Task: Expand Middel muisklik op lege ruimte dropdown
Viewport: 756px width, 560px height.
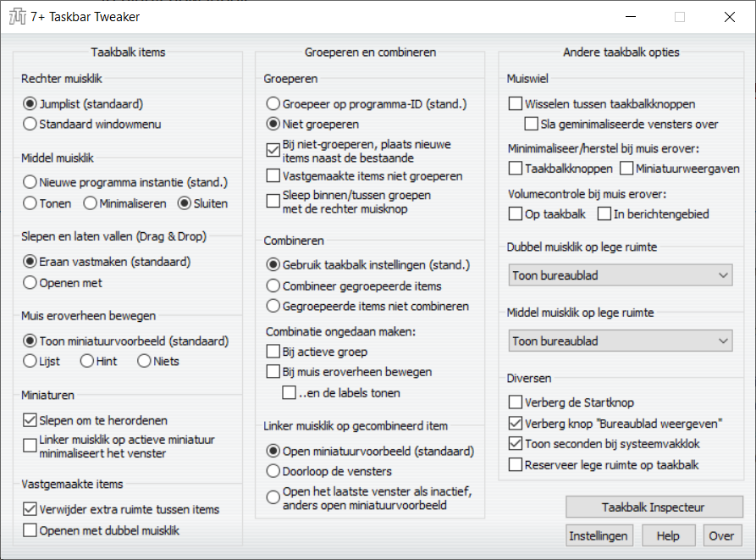Action: coord(621,341)
